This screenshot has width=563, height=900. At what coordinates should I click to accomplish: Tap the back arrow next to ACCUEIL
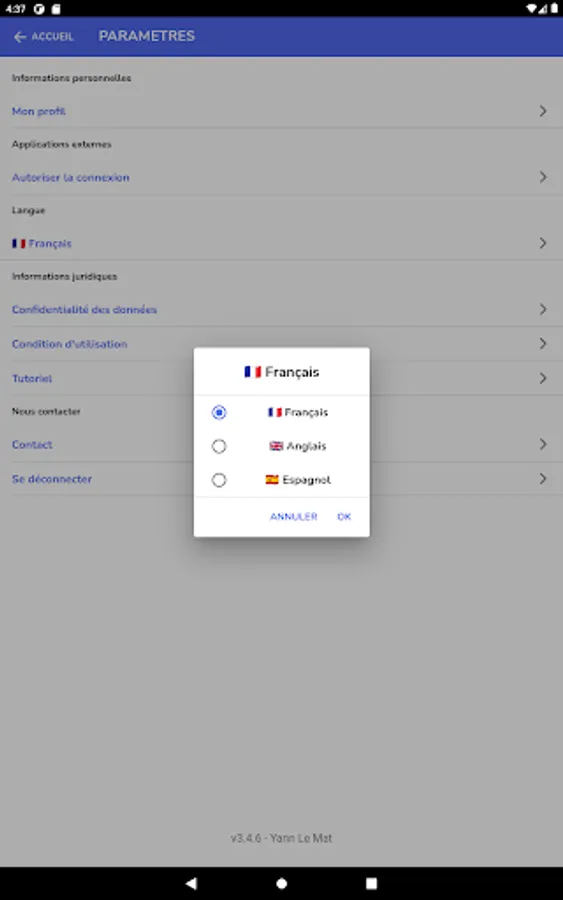(x=20, y=37)
